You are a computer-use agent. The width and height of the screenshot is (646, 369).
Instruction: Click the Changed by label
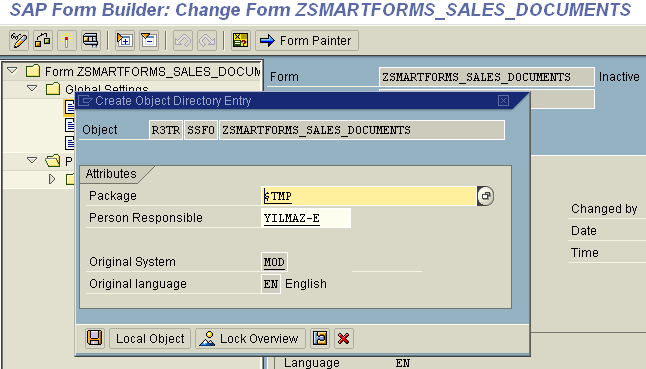(x=604, y=209)
